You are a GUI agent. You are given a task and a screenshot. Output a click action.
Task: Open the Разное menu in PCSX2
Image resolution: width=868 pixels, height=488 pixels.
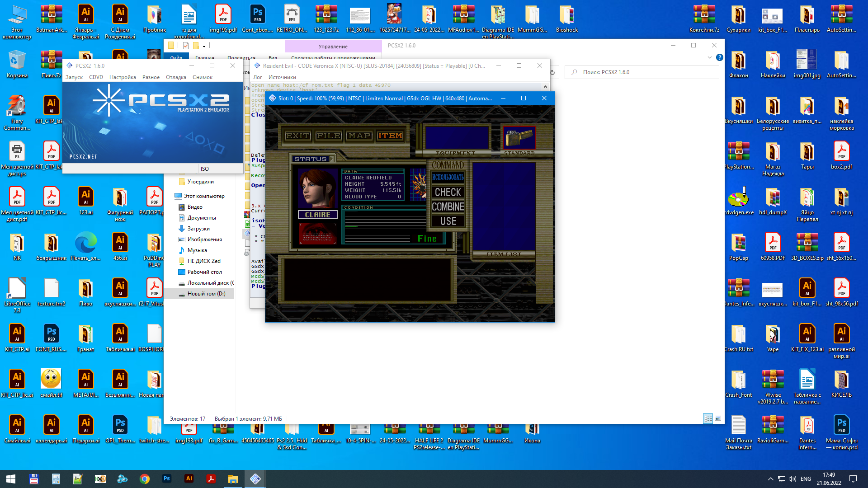(151, 77)
